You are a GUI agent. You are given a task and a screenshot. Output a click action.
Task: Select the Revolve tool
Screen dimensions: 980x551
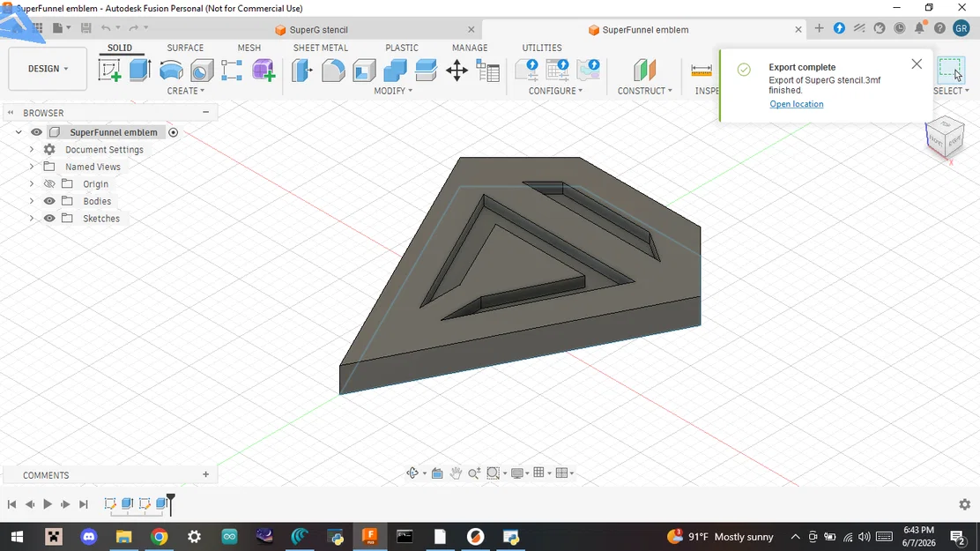coord(171,70)
